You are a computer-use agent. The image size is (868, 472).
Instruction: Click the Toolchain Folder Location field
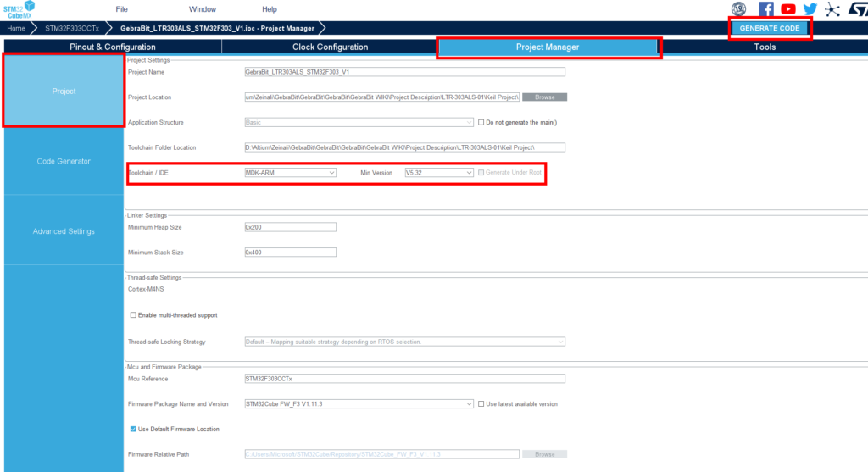[x=404, y=147]
